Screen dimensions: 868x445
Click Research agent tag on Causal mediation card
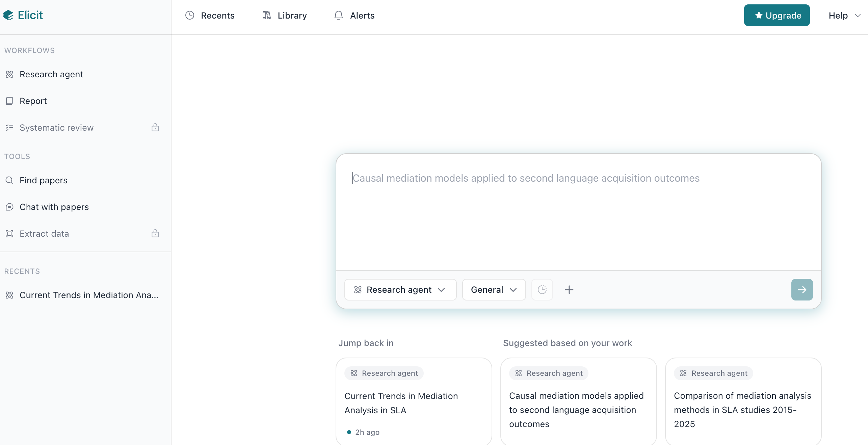tap(549, 373)
